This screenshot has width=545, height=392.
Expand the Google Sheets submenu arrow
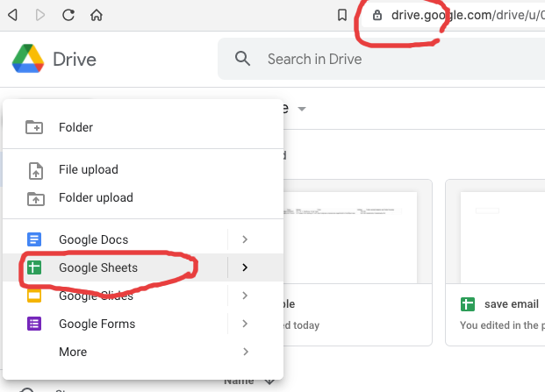click(245, 267)
